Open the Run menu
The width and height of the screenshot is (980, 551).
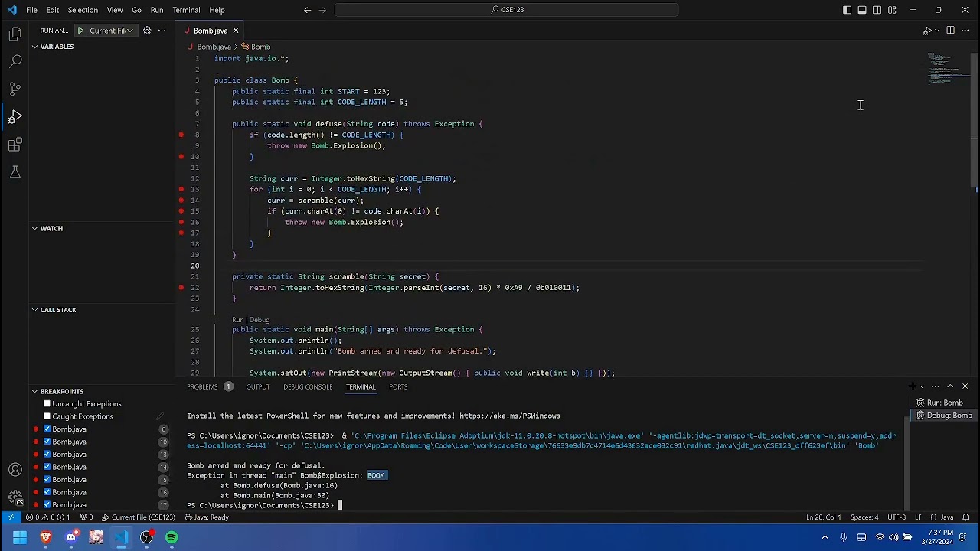coord(157,10)
